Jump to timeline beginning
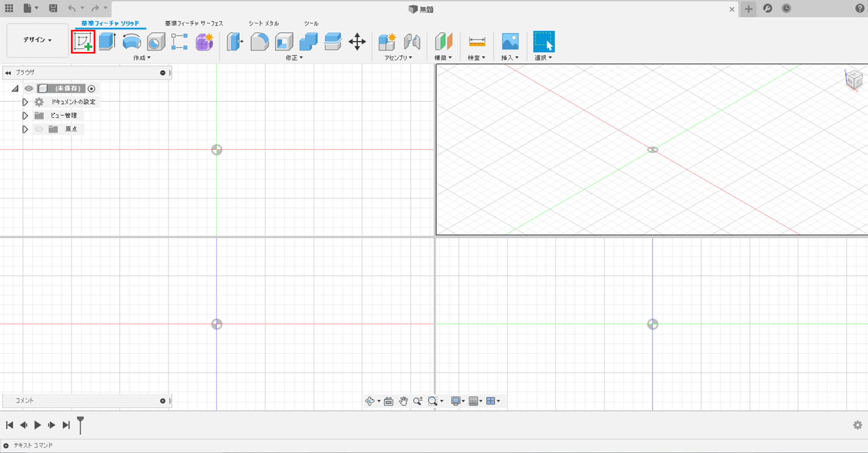868x453 pixels. pyautogui.click(x=9, y=425)
